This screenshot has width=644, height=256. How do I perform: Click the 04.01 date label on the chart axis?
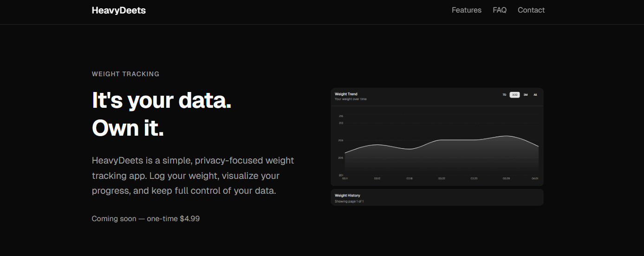point(535,178)
